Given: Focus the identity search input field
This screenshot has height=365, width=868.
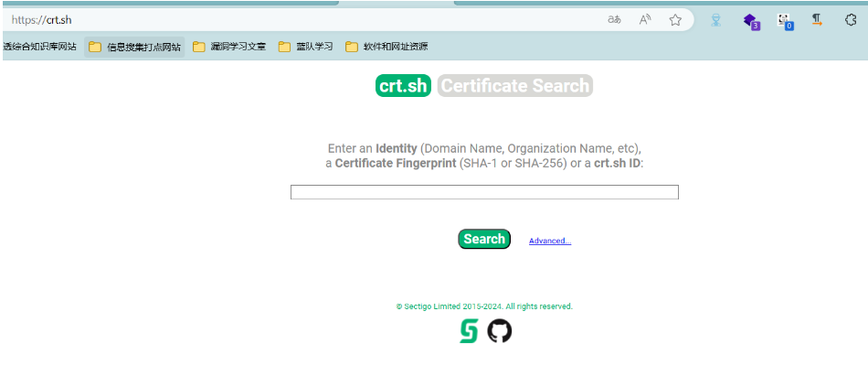Looking at the screenshot, I should click(484, 192).
